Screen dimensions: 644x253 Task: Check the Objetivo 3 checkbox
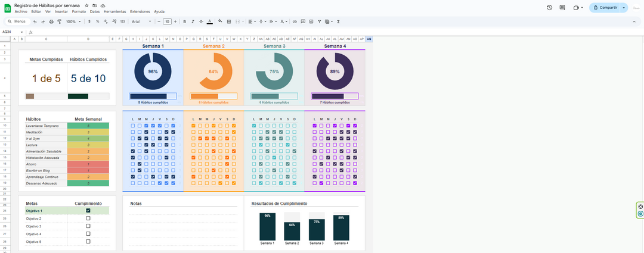point(88,226)
